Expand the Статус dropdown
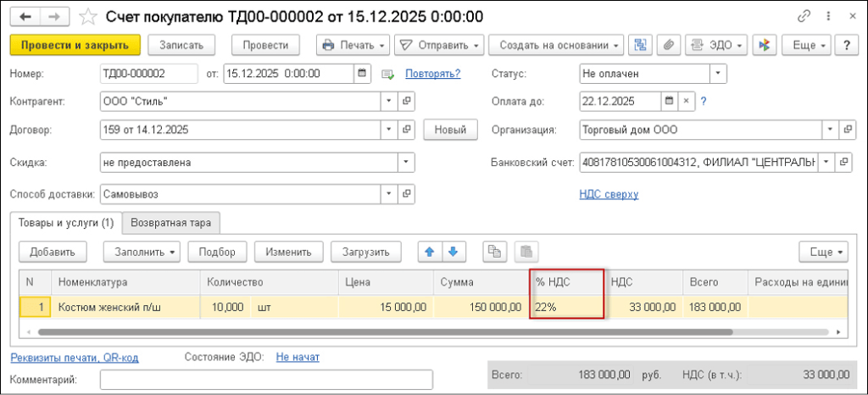Viewport: 868px width, 395px height. 719,74
